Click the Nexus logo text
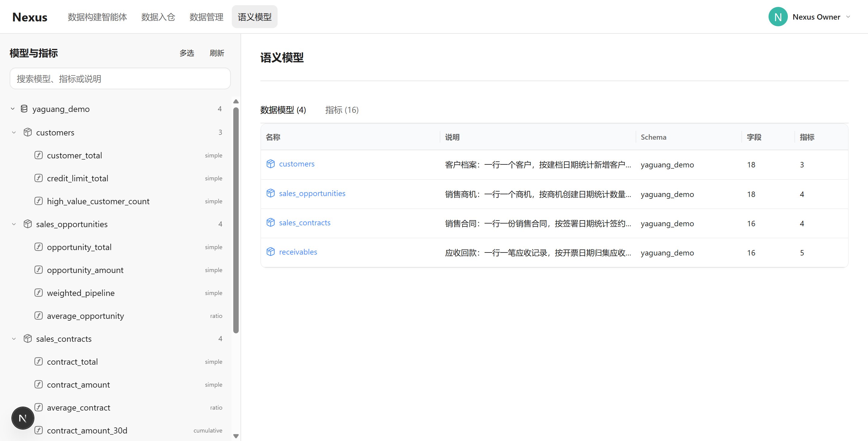Screen dimensions: 868x441 pos(30,17)
